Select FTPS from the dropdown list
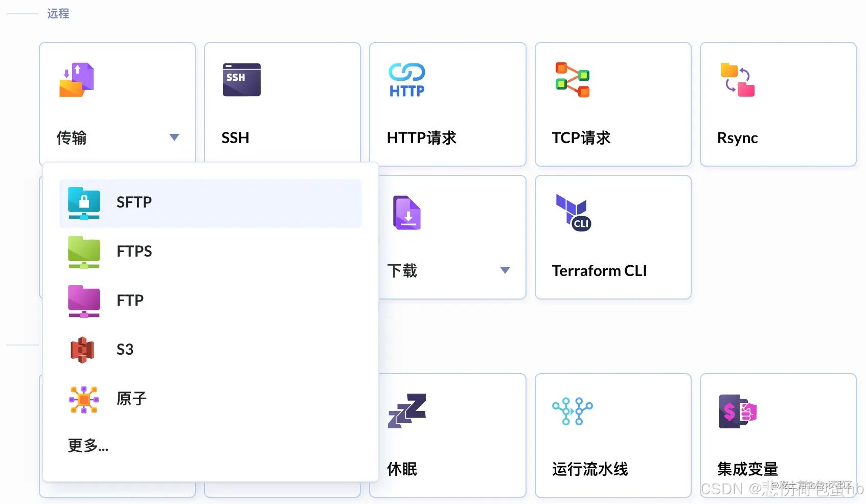 click(x=211, y=252)
